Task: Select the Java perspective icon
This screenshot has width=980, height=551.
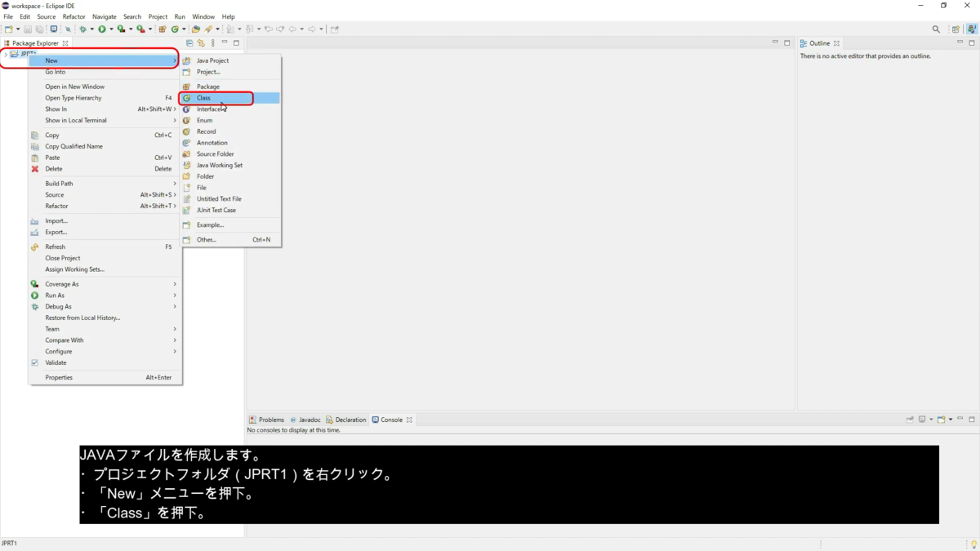Action: [x=972, y=29]
